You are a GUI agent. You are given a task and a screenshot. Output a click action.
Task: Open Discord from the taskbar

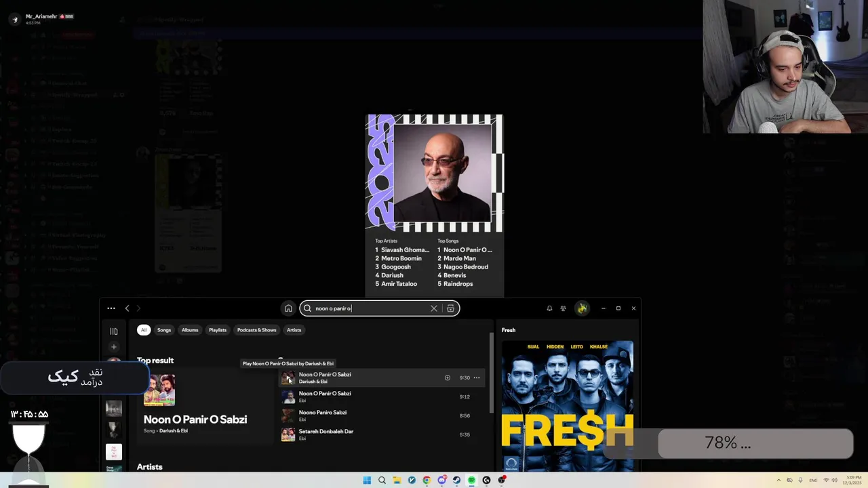click(x=441, y=480)
